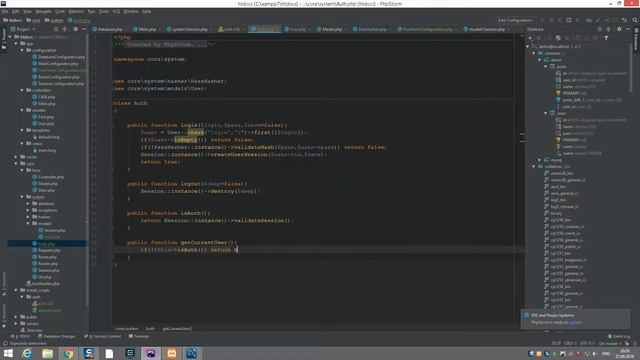Open Google Chrome from taskbar
Screen dimensions: 640x360
point(68,353)
